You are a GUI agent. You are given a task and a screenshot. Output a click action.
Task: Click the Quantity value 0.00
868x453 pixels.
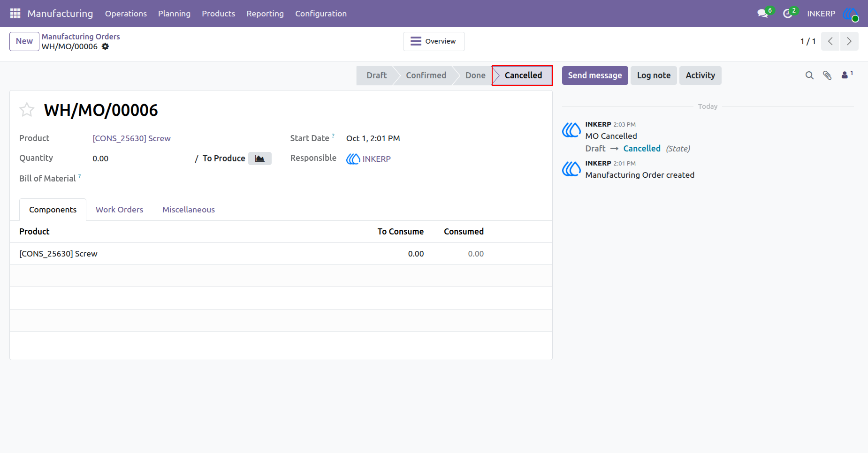(100, 159)
